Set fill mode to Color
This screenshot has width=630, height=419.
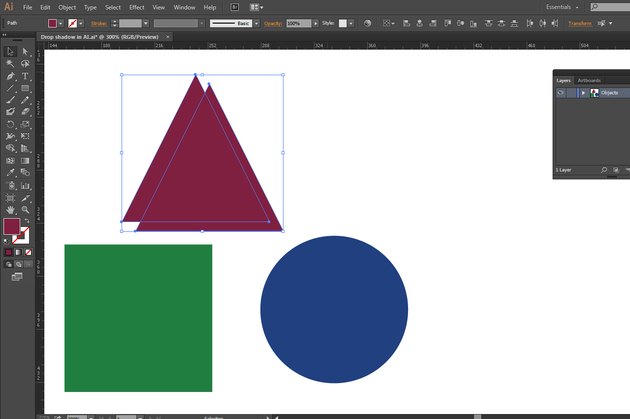(x=8, y=252)
